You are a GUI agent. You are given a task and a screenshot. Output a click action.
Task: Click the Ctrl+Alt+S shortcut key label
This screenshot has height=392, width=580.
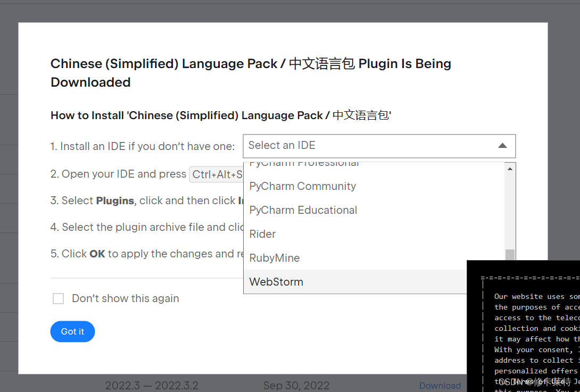[218, 174]
